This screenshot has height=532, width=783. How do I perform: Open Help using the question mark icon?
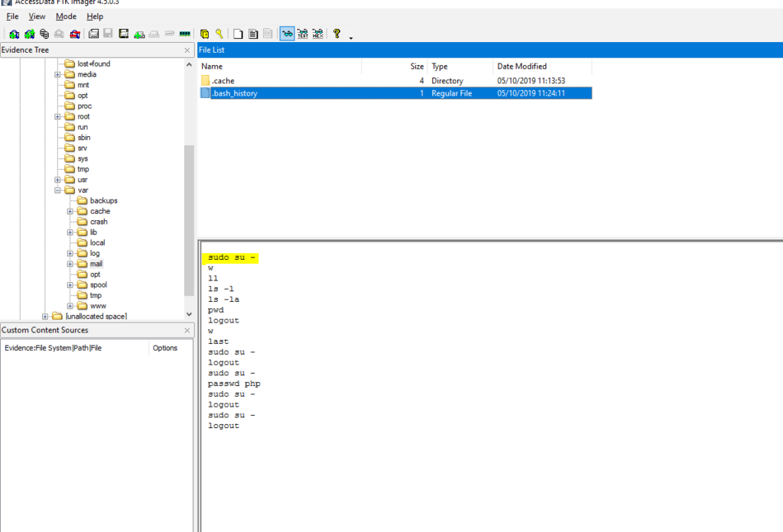tap(335, 34)
